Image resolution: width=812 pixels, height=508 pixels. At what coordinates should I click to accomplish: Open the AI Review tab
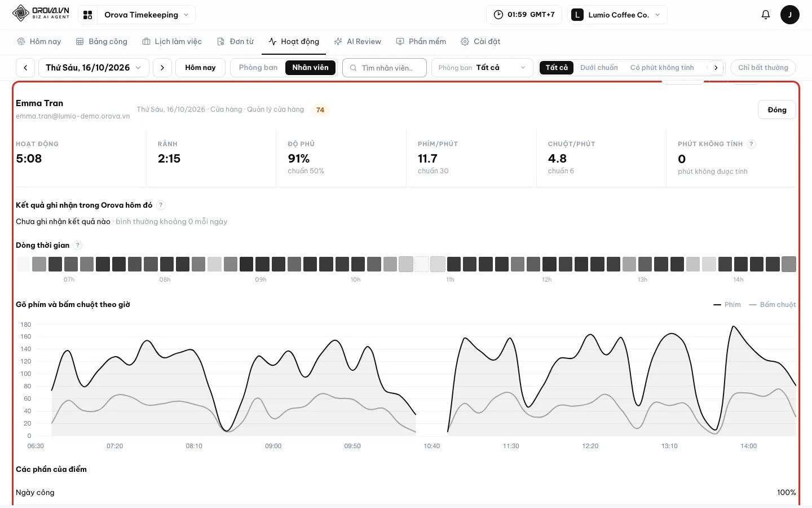(358, 42)
